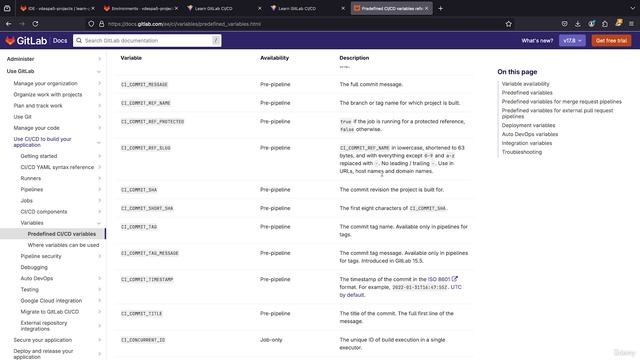
Task: Jump to Variable availability on this page
Action: [525, 84]
